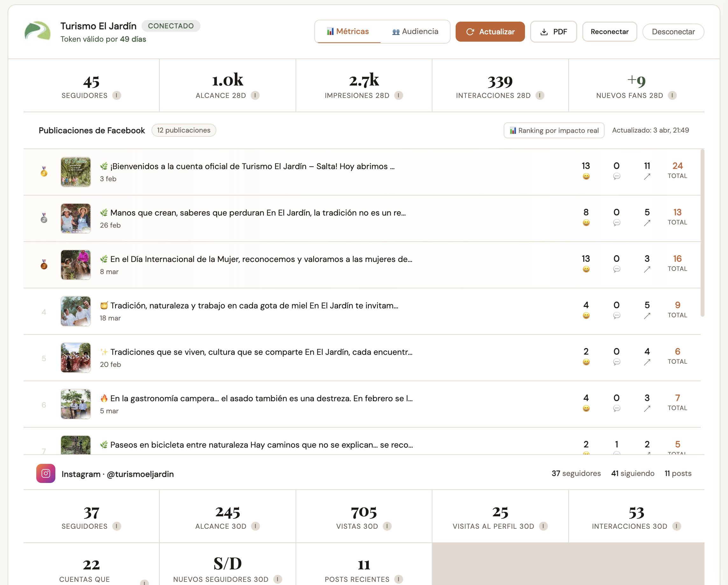
Task: Click the 2.7k Impresiones 28D value
Action: (x=364, y=81)
